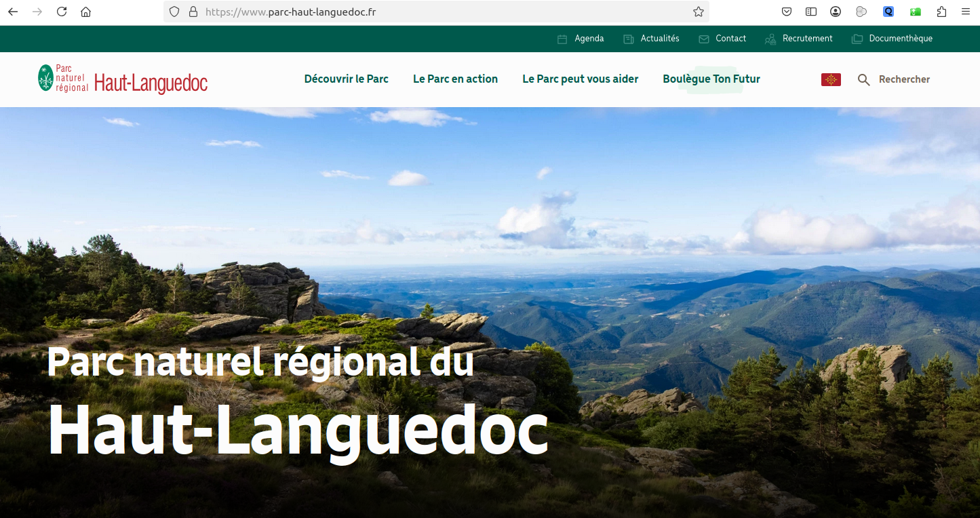
Task: Save page to Pocket
Action: point(787,12)
